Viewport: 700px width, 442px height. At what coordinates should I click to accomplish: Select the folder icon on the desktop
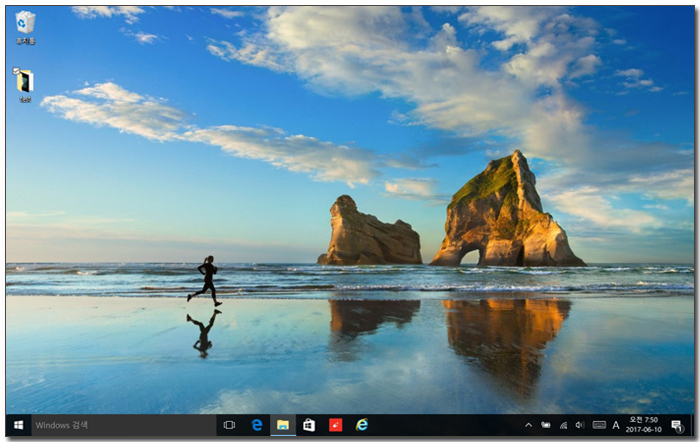tap(25, 85)
